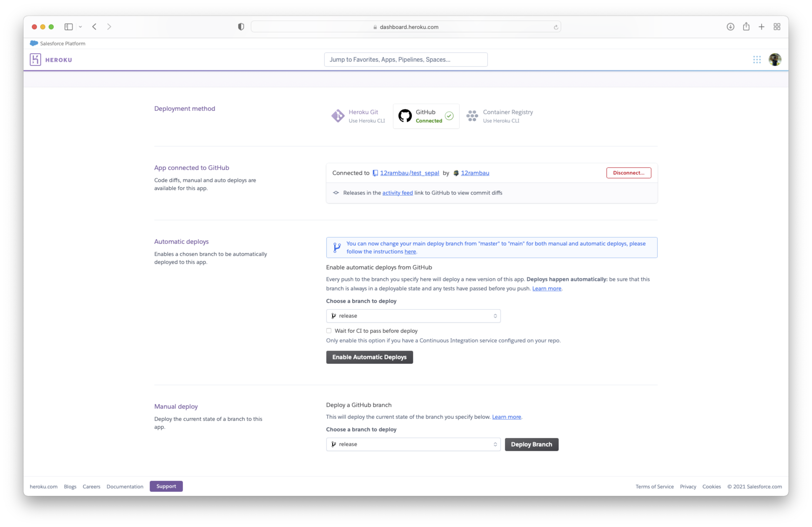Open Learn more link in manual deploy

[x=506, y=417]
